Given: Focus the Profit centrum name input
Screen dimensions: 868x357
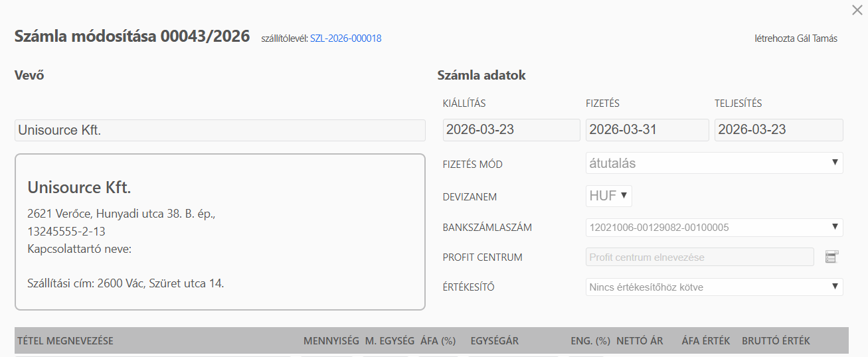Looking at the screenshot, I should click(699, 257).
